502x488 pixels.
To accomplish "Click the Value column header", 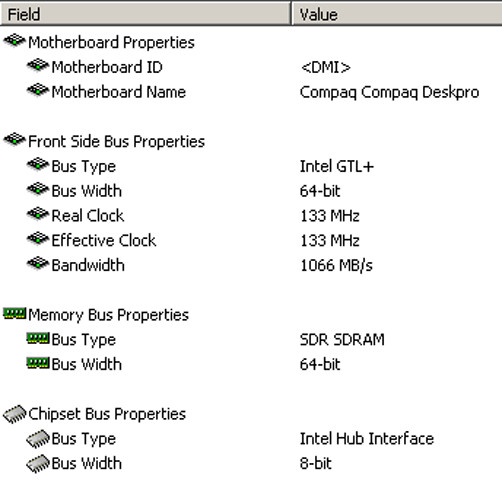I will click(397, 14).
